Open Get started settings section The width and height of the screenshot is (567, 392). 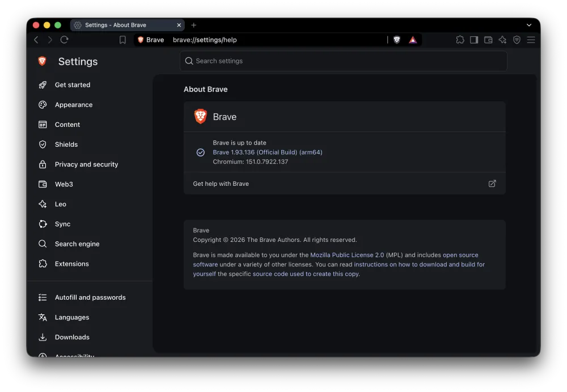[73, 84]
